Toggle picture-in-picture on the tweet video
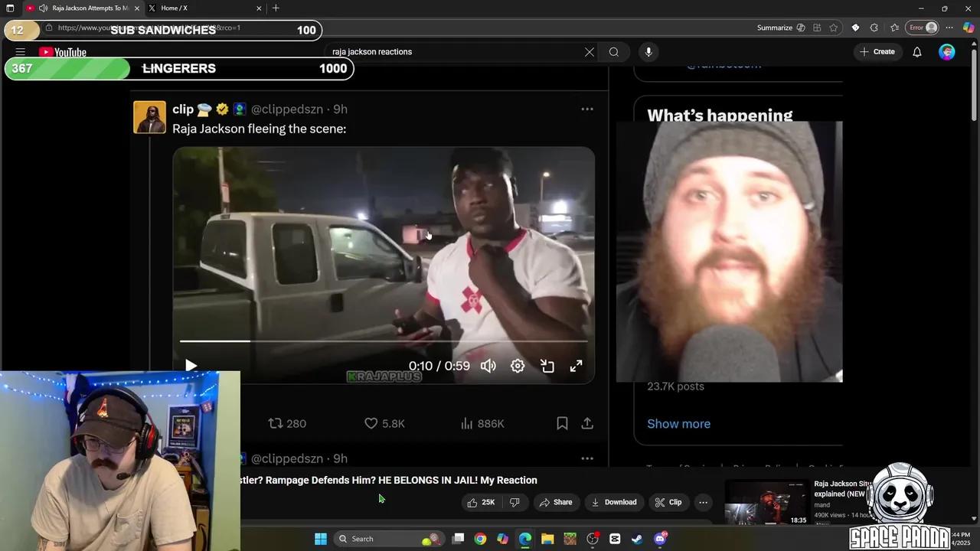The image size is (980, 551). [547, 366]
